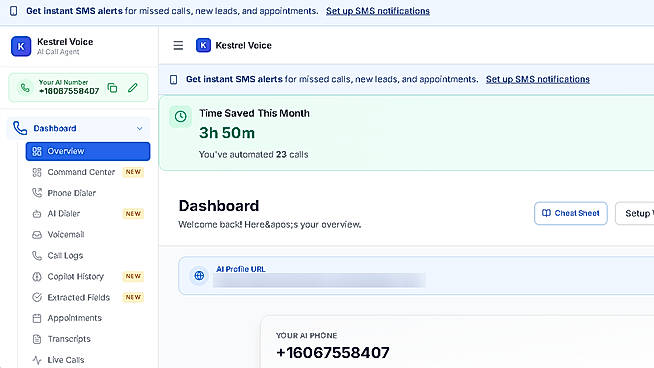Click the Live Calls activity icon

point(37,360)
